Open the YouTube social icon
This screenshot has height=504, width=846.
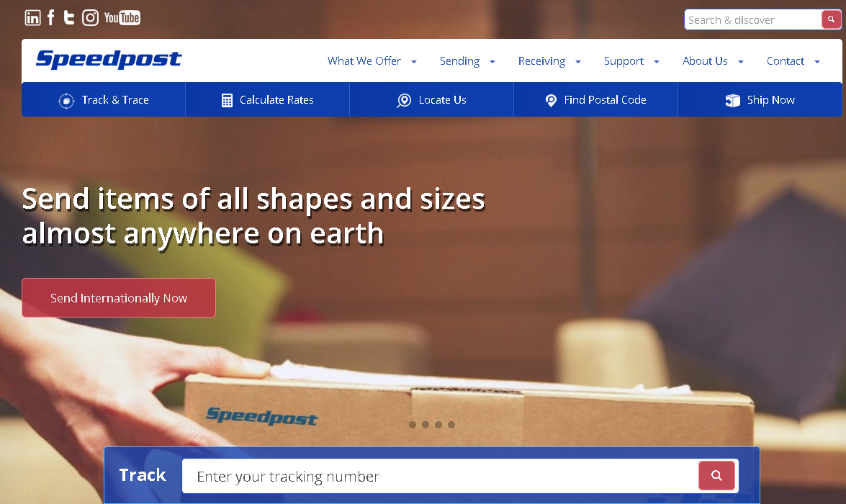[x=122, y=18]
